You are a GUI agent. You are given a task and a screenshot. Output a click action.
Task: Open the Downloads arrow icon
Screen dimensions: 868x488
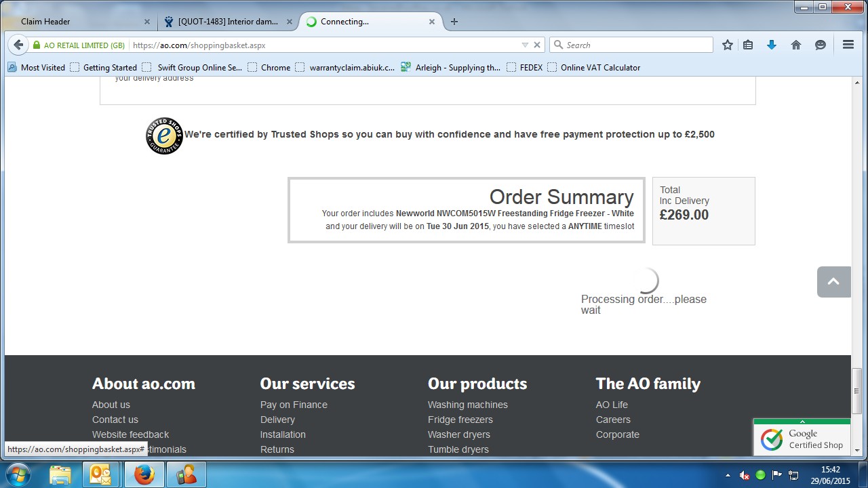click(771, 45)
